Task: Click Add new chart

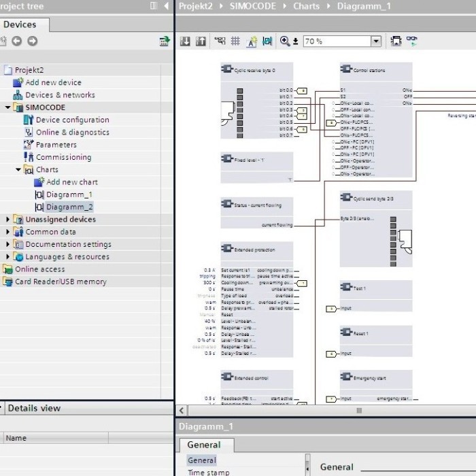Action: [72, 182]
